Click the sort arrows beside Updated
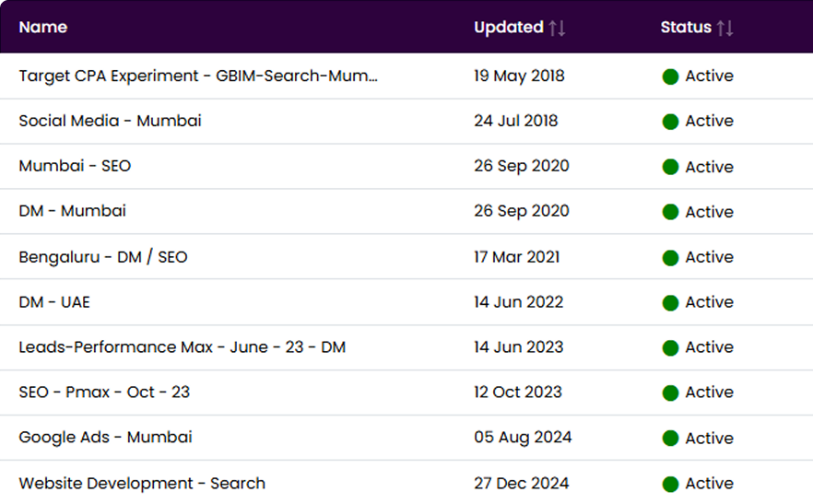The image size is (813, 504). click(x=557, y=28)
